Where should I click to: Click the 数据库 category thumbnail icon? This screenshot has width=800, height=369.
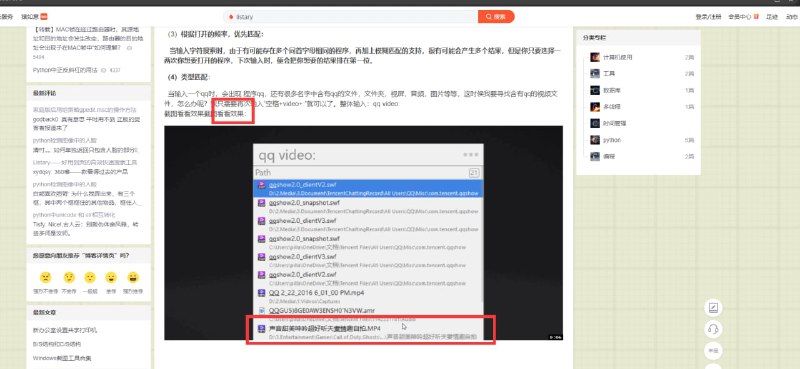[x=595, y=90]
